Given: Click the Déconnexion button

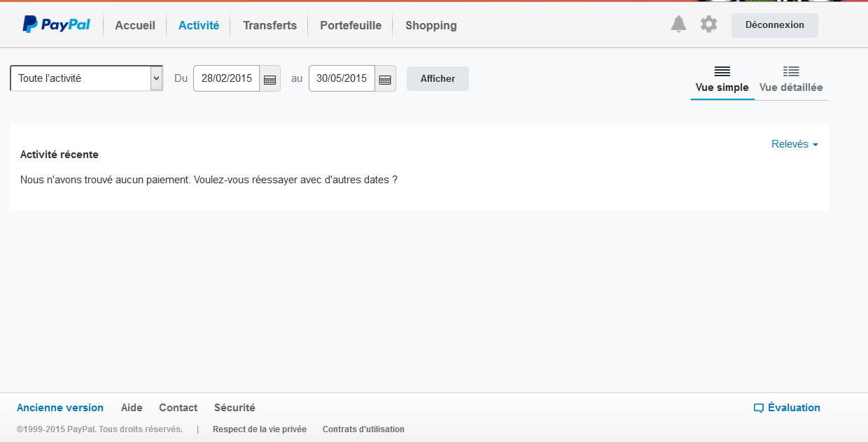Looking at the screenshot, I should coord(774,25).
